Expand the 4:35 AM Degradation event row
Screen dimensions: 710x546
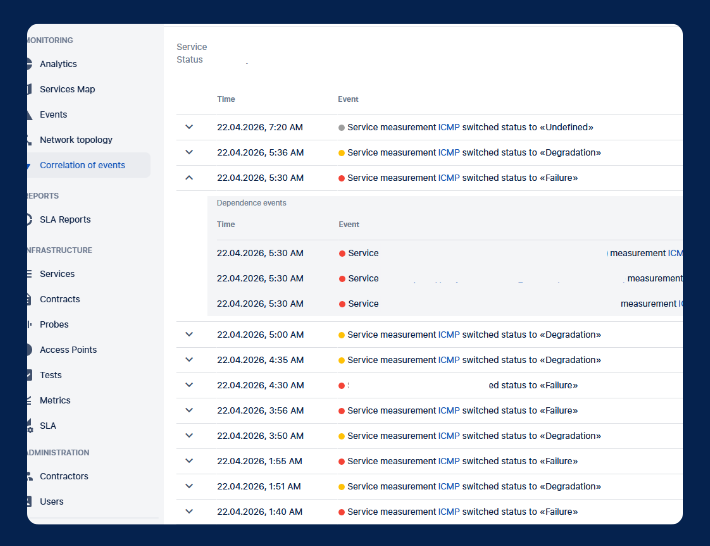point(189,360)
